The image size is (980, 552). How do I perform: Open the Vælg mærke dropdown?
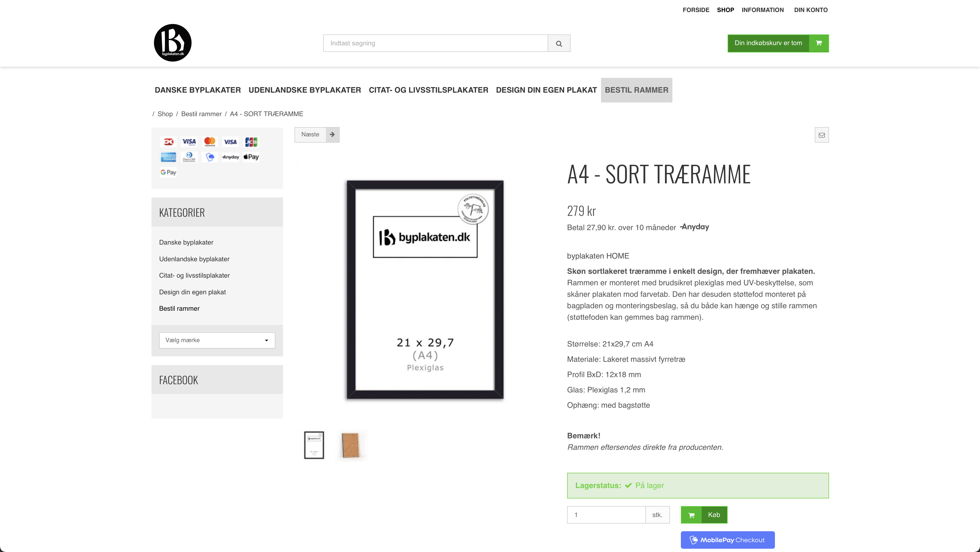coord(217,340)
